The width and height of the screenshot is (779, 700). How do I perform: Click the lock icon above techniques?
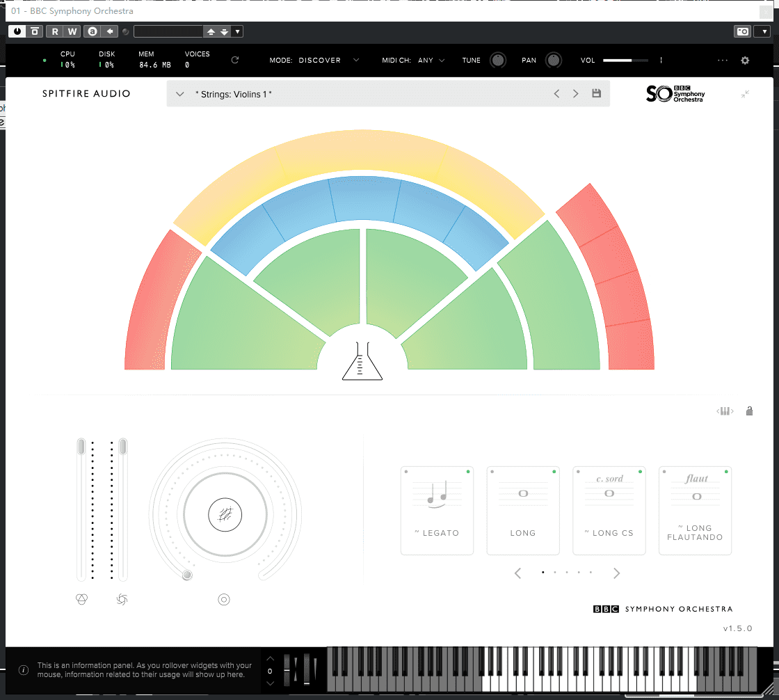point(749,411)
